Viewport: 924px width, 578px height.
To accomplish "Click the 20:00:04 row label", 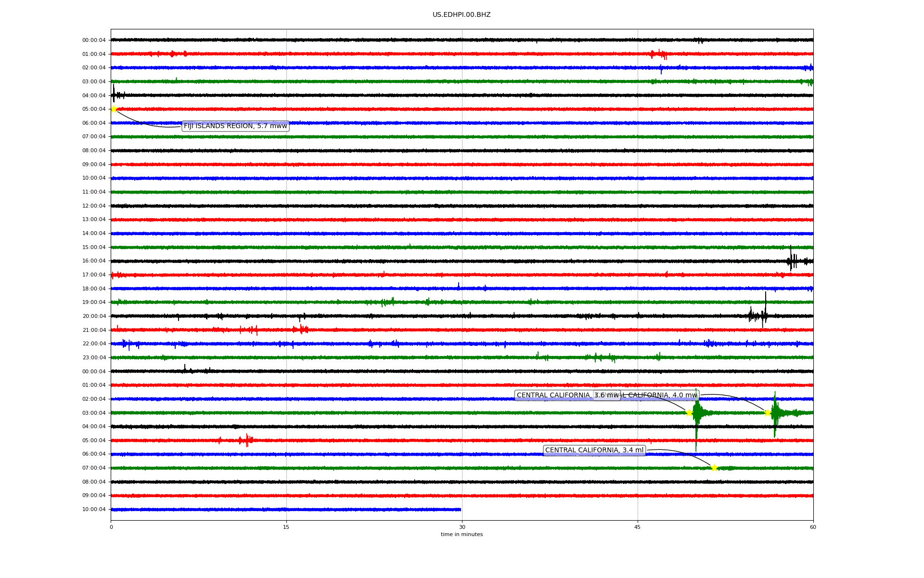I will [x=94, y=316].
